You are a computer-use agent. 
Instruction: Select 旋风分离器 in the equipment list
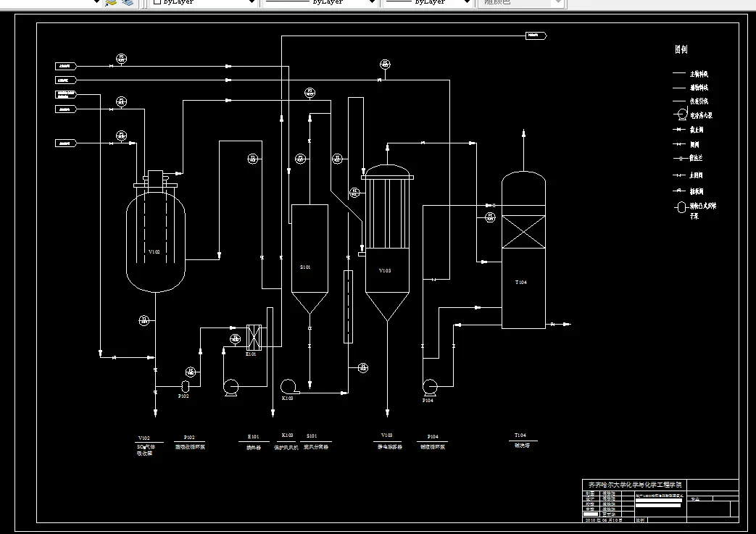click(316, 447)
